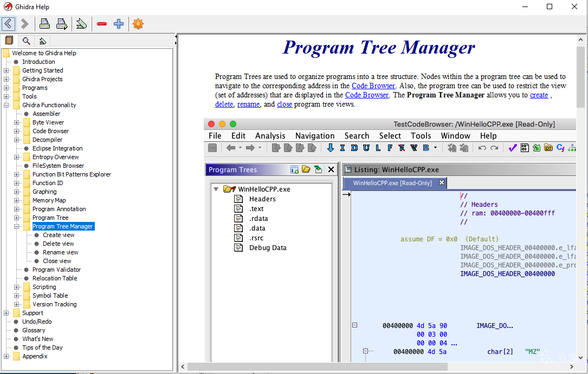This screenshot has width=588, height=374.
Task: Zoom in with the blue plus icon
Action: pos(119,24)
